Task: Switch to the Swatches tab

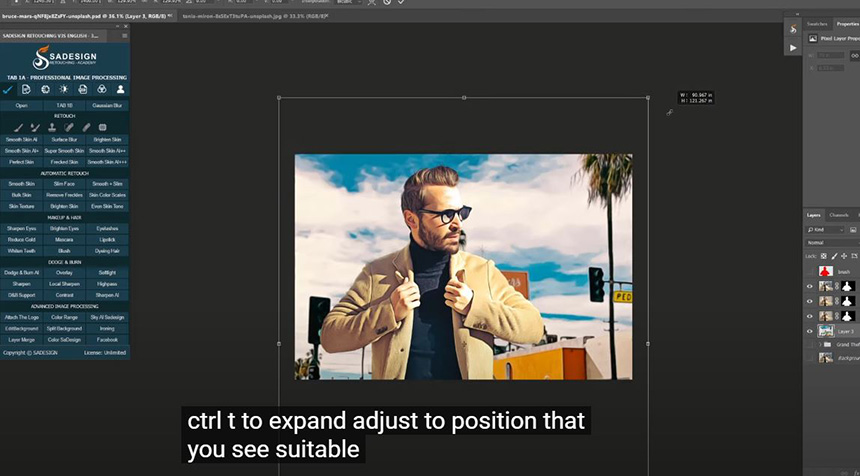Action: [817, 23]
